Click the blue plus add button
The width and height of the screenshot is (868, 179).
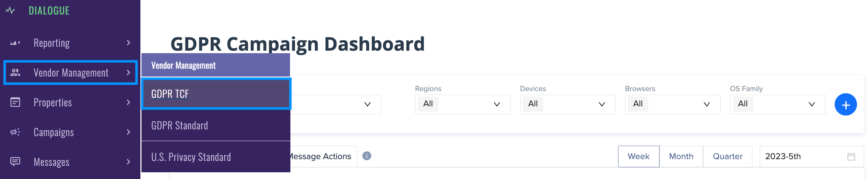pyautogui.click(x=846, y=105)
